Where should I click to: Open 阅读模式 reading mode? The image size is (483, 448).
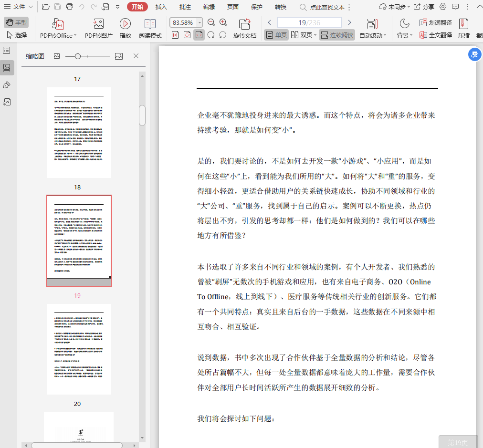pyautogui.click(x=150, y=24)
